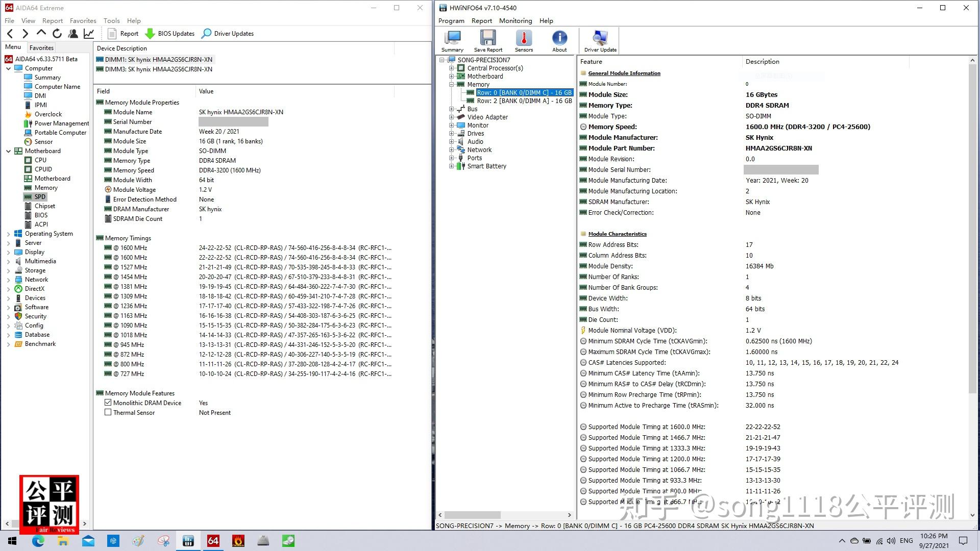Collapse the Memory node in HWiNFO64 tree

[451, 84]
